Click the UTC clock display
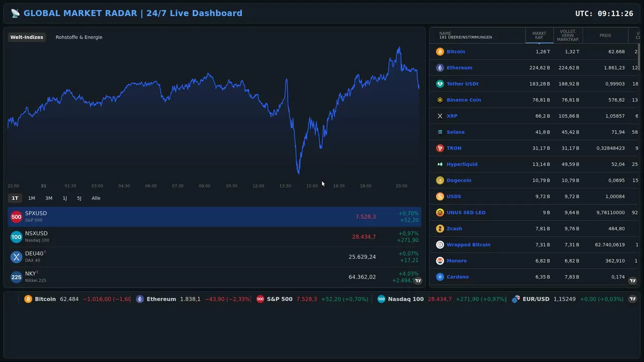Screen dimensions: 644x362 [x=604, y=14]
